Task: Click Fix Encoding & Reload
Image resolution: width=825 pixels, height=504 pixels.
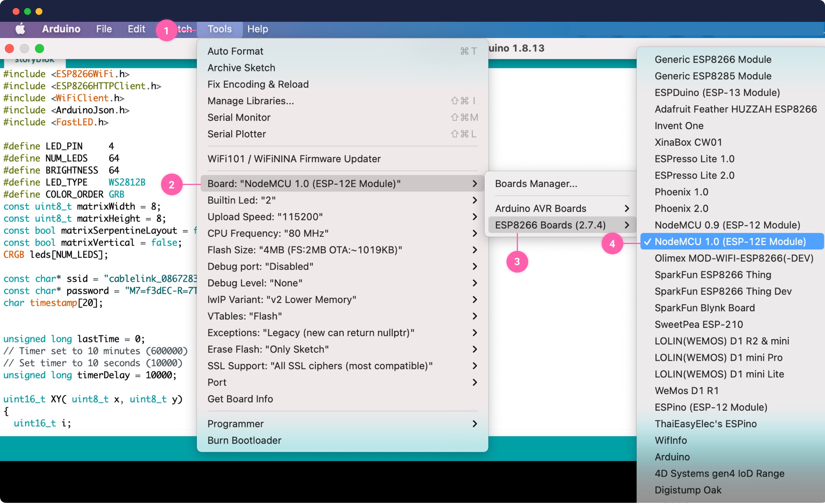Action: [343, 84]
